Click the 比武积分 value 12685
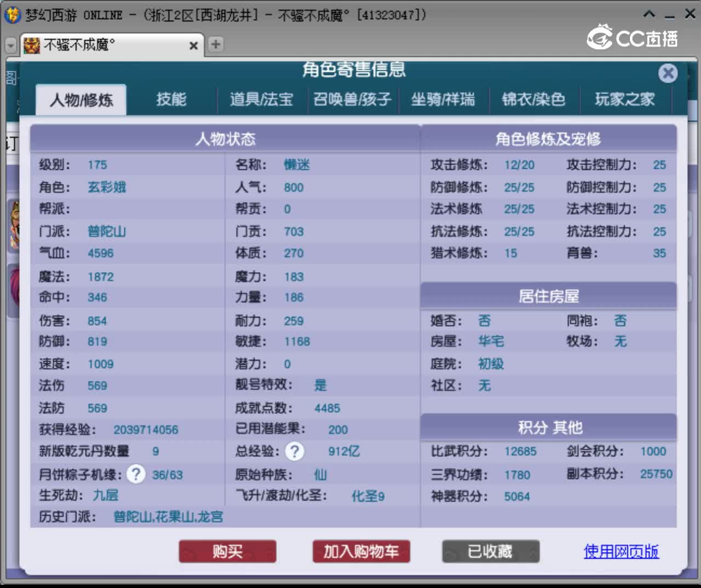This screenshot has width=701, height=588. [x=520, y=452]
